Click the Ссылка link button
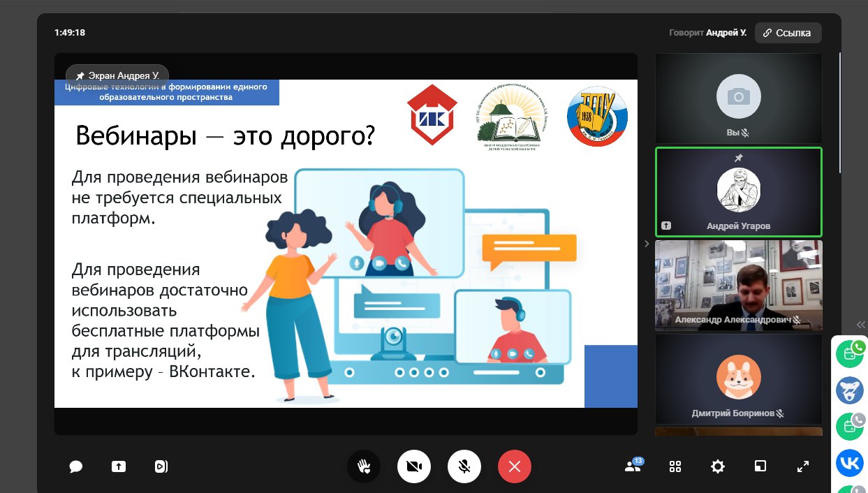 click(788, 33)
